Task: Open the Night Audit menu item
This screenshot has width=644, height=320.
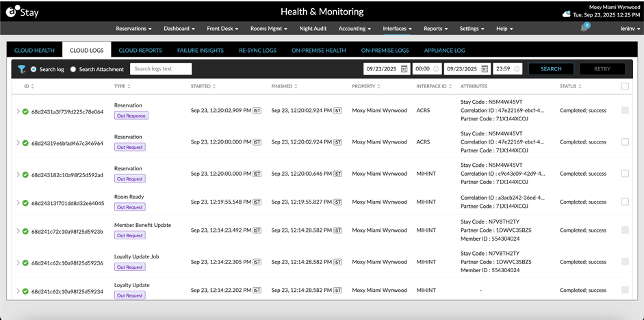Action: tap(313, 29)
